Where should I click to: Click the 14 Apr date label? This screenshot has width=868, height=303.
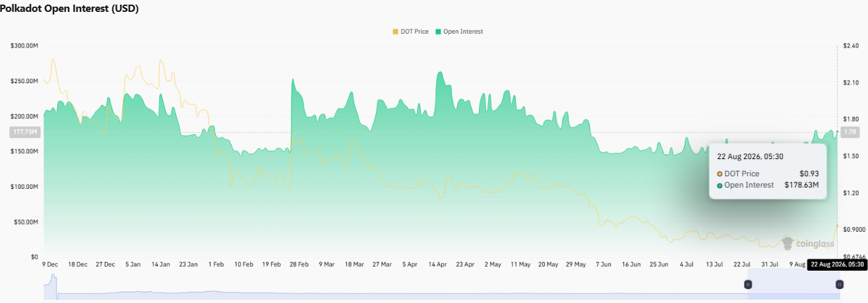(437, 264)
